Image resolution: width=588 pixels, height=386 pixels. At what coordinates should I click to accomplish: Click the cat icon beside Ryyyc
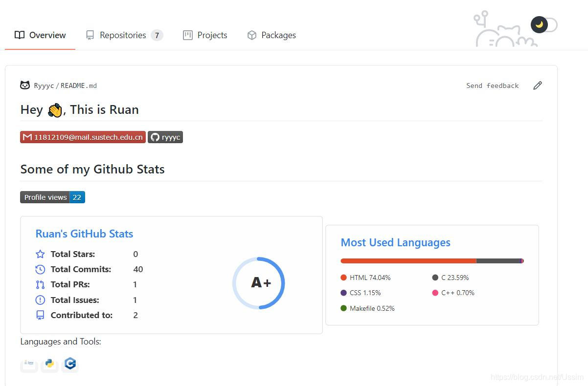click(x=25, y=85)
